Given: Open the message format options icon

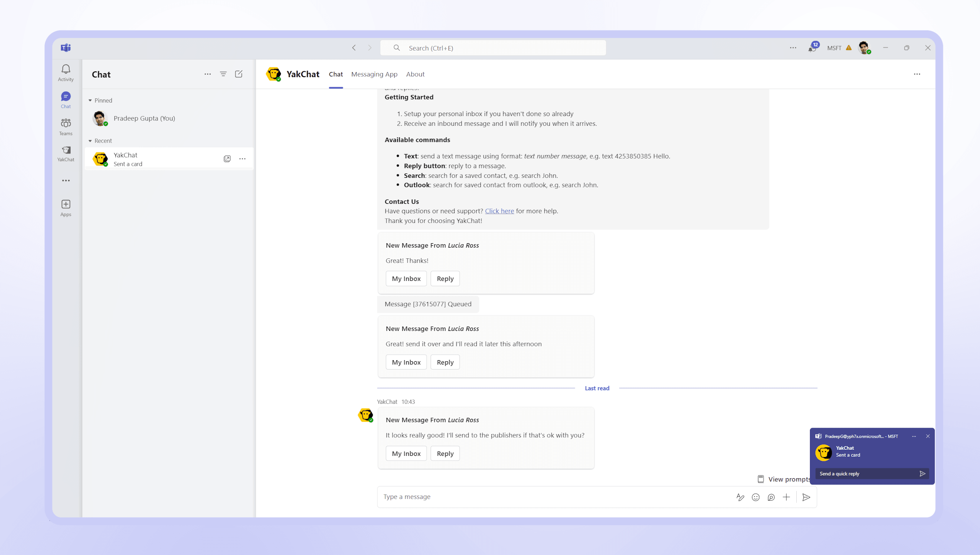Looking at the screenshot, I should click(x=740, y=497).
